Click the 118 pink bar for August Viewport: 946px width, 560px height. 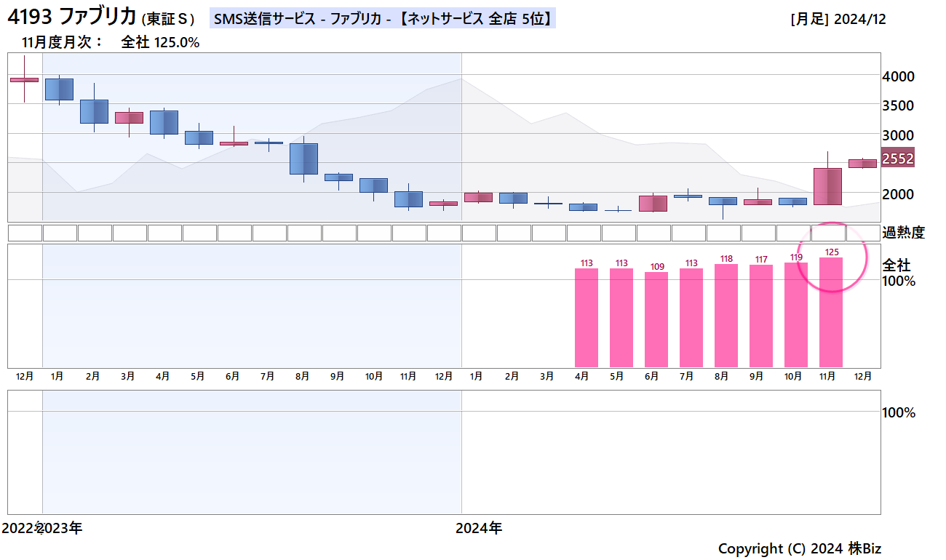coord(726,316)
